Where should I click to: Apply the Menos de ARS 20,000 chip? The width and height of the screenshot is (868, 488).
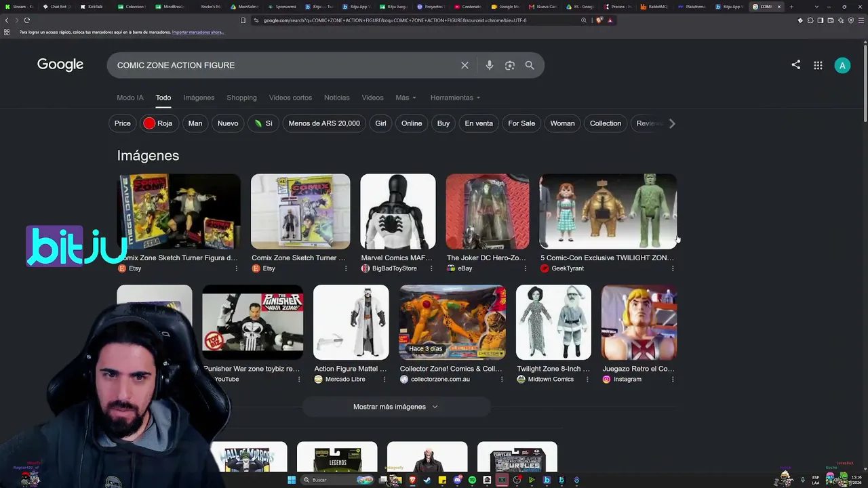(324, 123)
